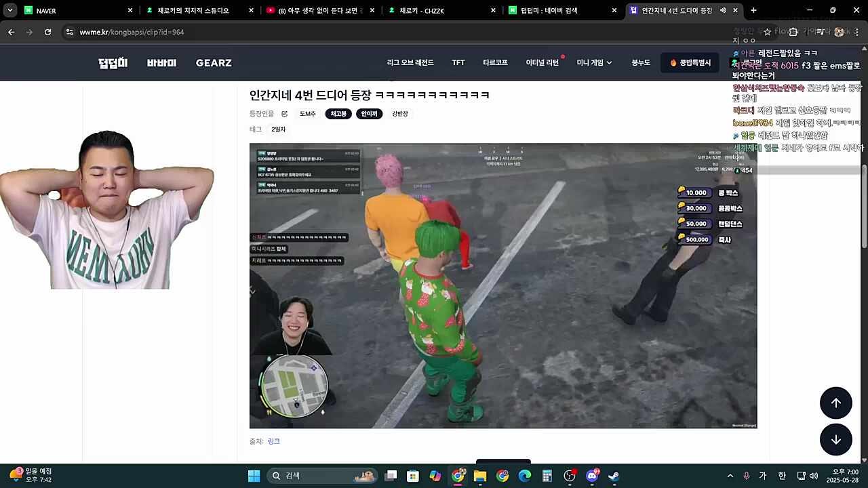Switch to the 체로키 - CHZZK tab
This screenshot has width=868, height=488.
point(441,10)
